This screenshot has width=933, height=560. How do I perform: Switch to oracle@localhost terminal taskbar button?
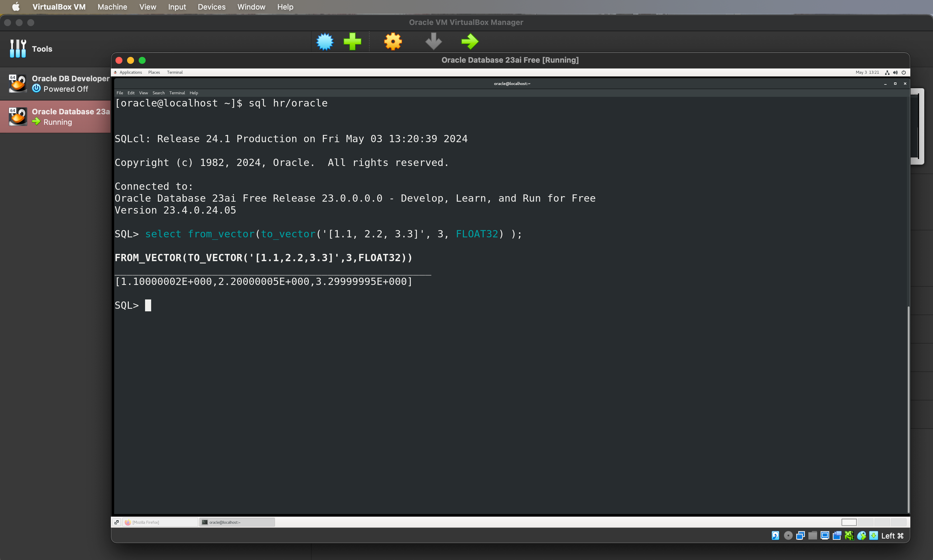coord(237,522)
